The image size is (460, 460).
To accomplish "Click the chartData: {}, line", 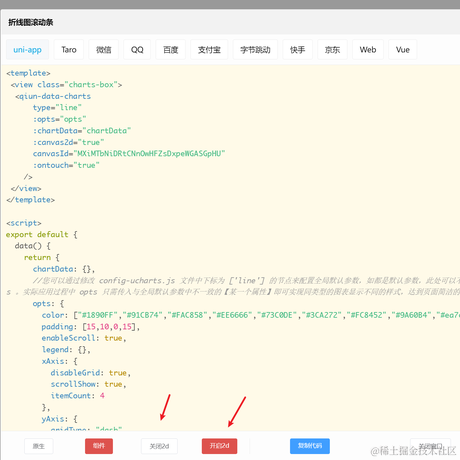I will tap(64, 269).
